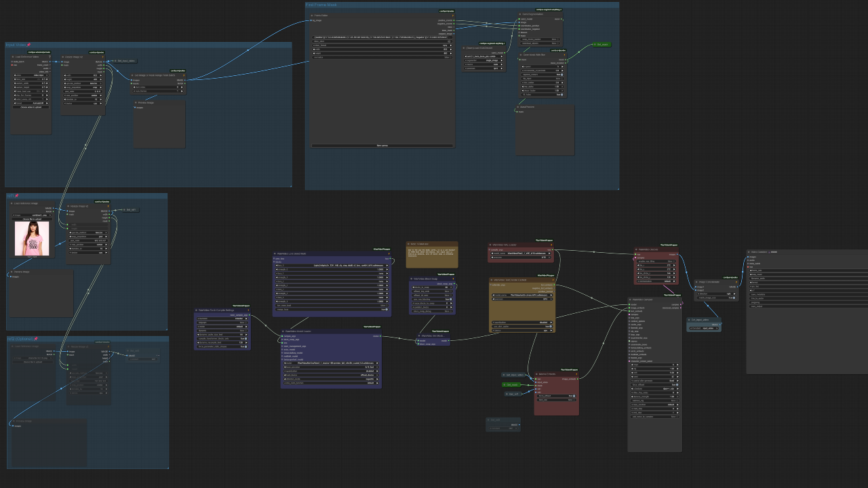Screen dimensions: 868x488
Task: Toggle force_offload in the WanVideo Sampler node
Action: point(676,384)
